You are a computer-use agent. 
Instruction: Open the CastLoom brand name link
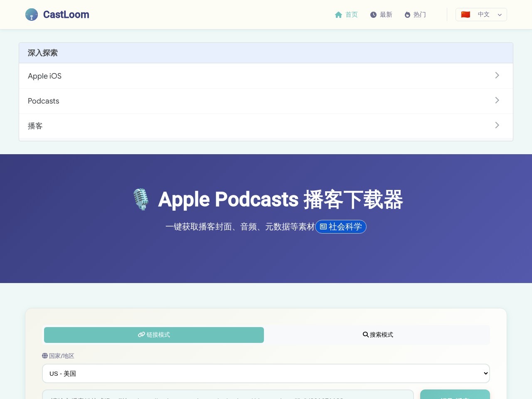[x=66, y=15]
